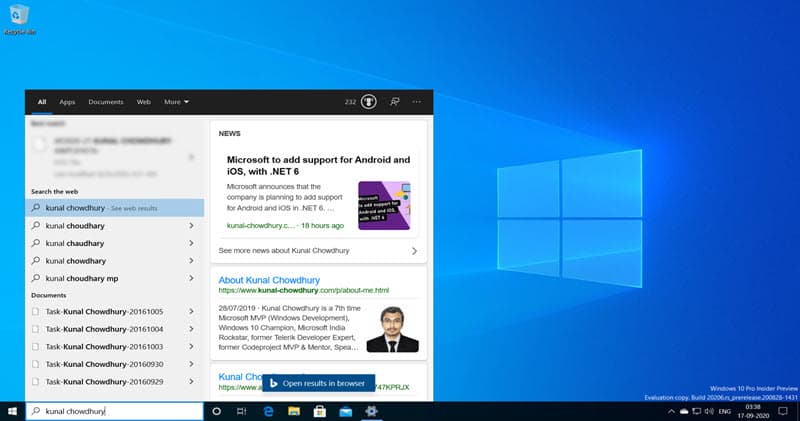Launch Microsoft Edge from the taskbar
Viewport: 800px width, 421px height.
(268, 411)
